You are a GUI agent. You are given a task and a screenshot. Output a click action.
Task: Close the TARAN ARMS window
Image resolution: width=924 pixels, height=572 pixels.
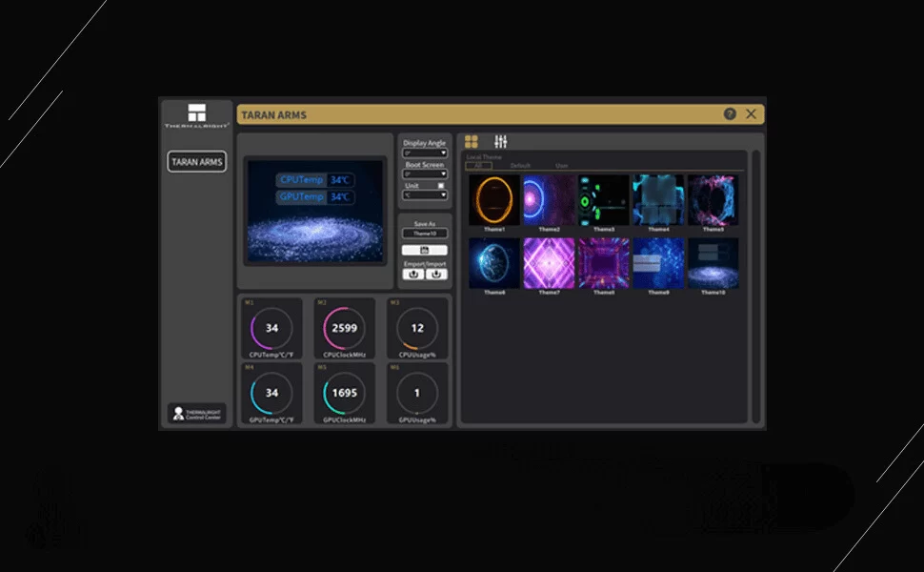tap(751, 113)
